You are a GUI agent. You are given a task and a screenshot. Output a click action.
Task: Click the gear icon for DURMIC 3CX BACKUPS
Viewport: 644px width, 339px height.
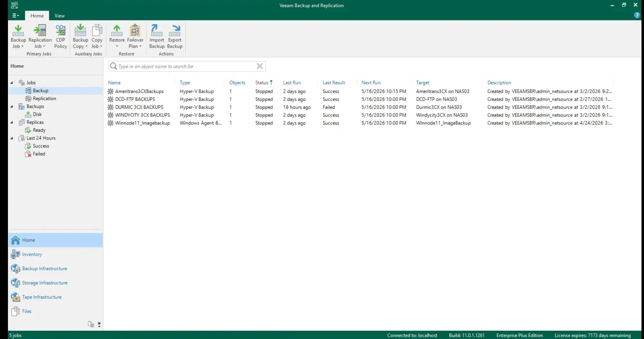110,107
